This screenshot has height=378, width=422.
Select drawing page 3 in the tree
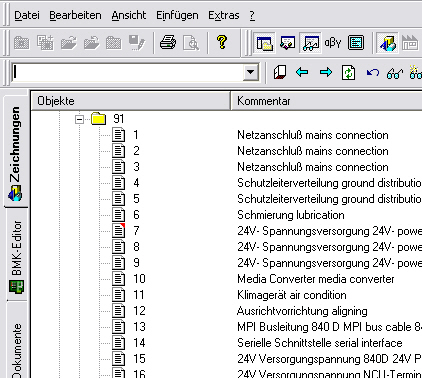click(x=136, y=167)
